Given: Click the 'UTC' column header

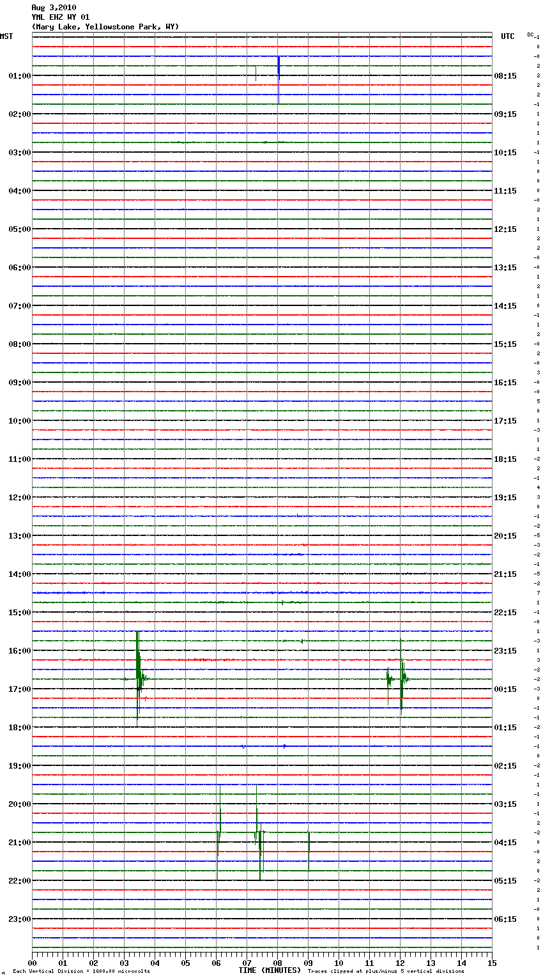Looking at the screenshot, I should click(x=508, y=36).
